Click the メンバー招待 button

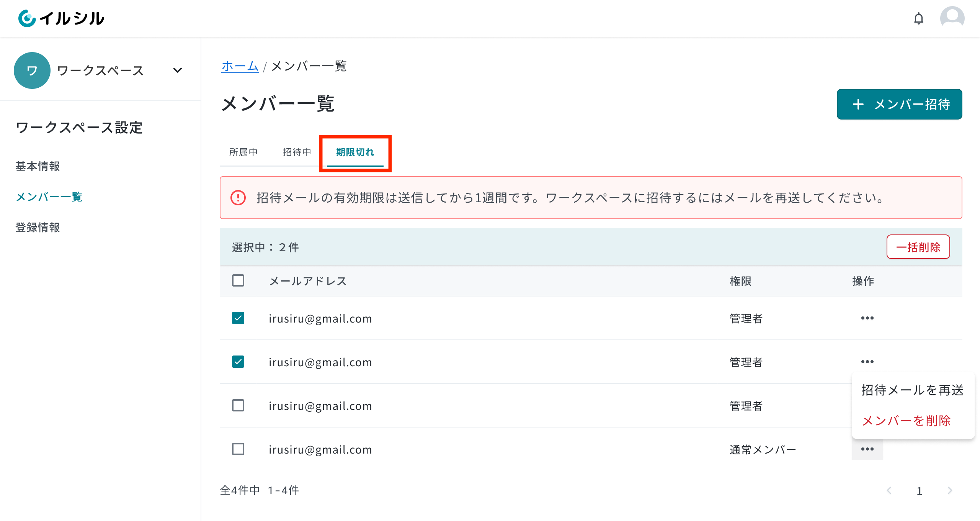point(899,104)
